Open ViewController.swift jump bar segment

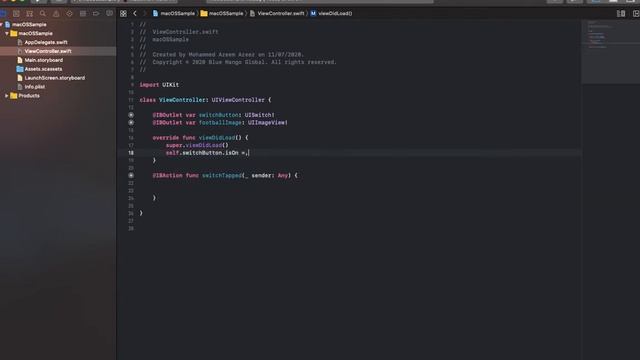277,13
